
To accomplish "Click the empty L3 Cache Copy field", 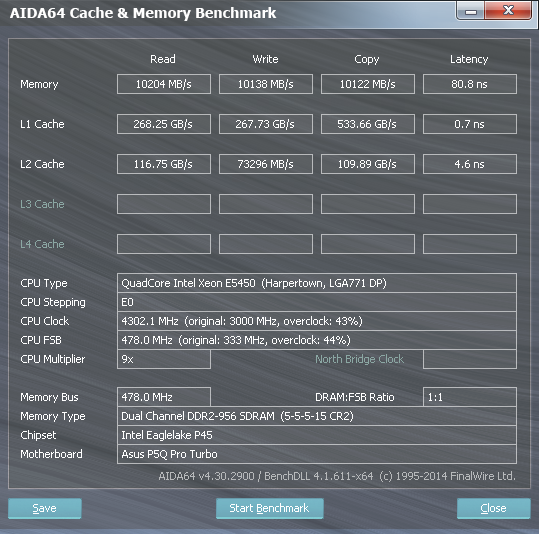I will point(368,204).
